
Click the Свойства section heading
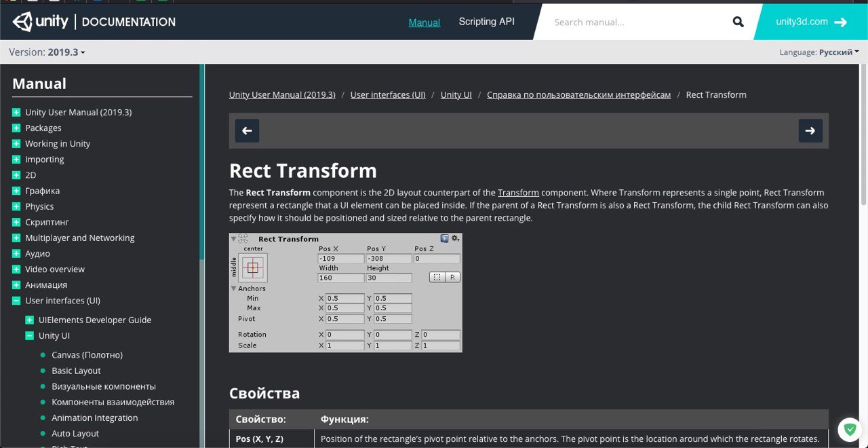(x=264, y=394)
